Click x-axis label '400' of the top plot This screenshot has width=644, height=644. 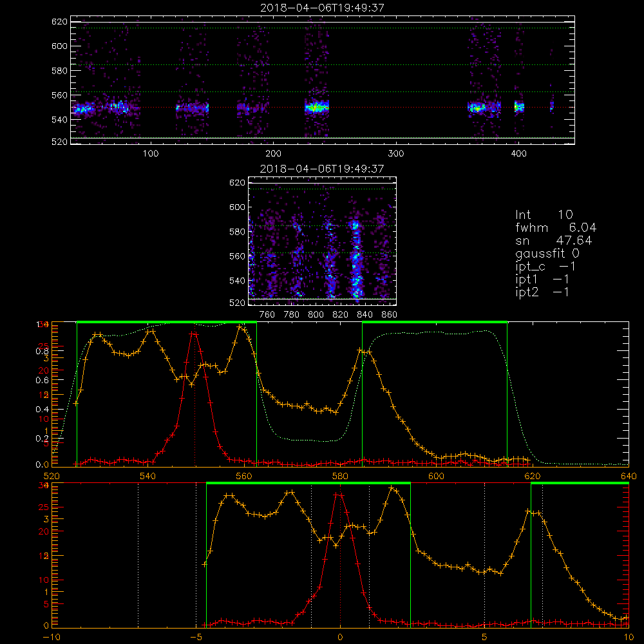pos(518,154)
